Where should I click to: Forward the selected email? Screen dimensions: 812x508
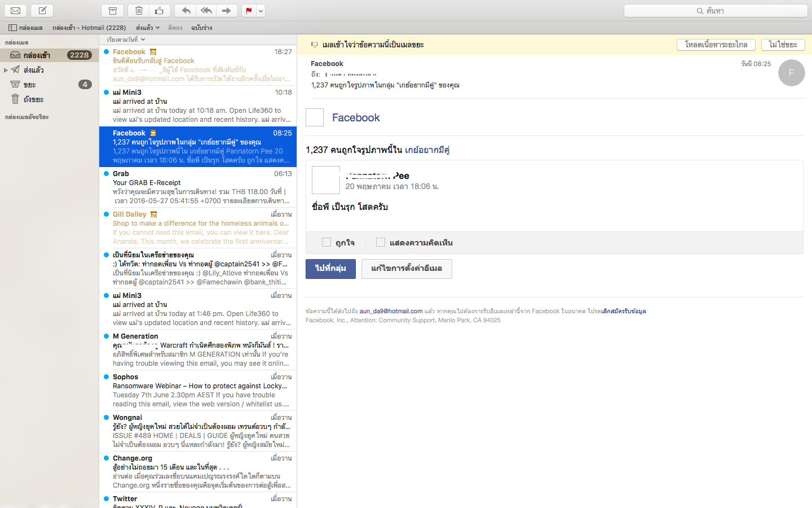click(x=227, y=10)
